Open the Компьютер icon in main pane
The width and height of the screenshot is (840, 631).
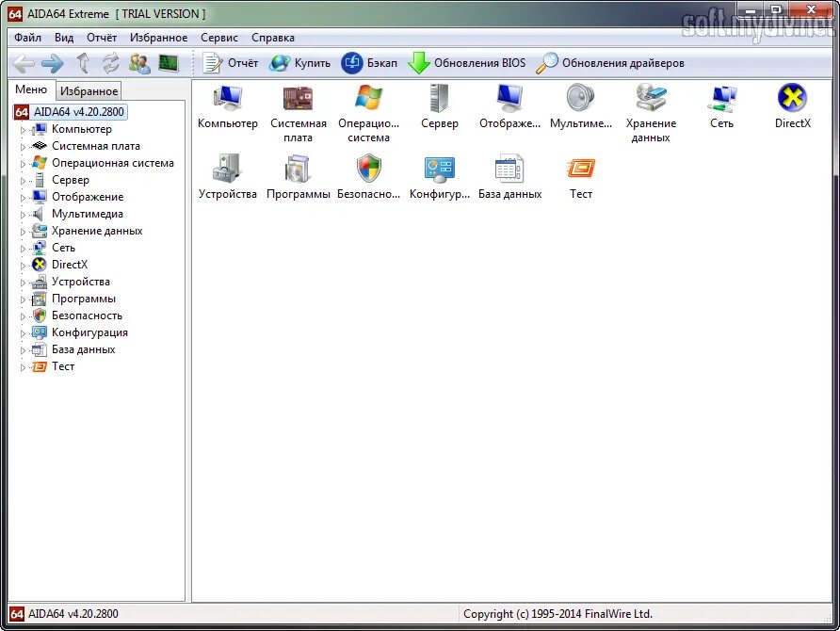click(228, 99)
